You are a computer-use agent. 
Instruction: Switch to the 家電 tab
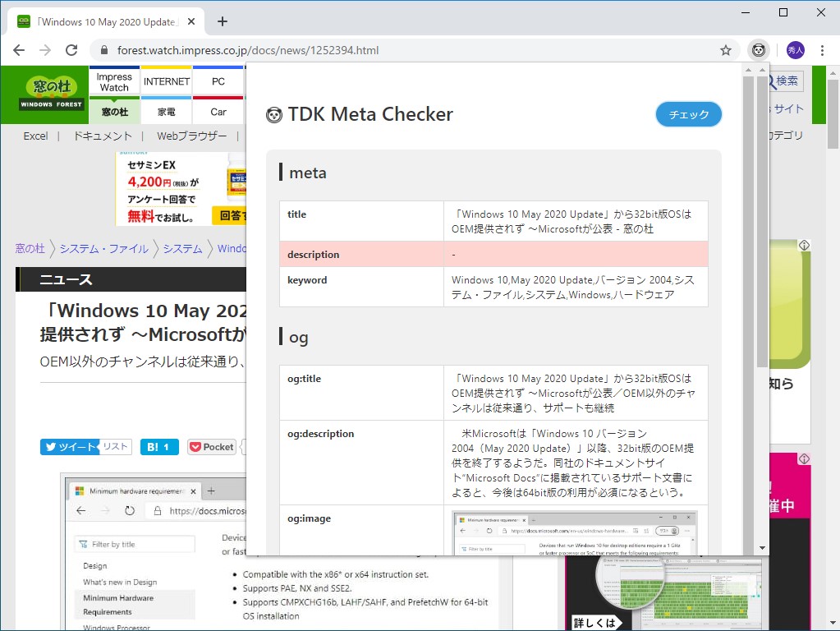(x=166, y=111)
